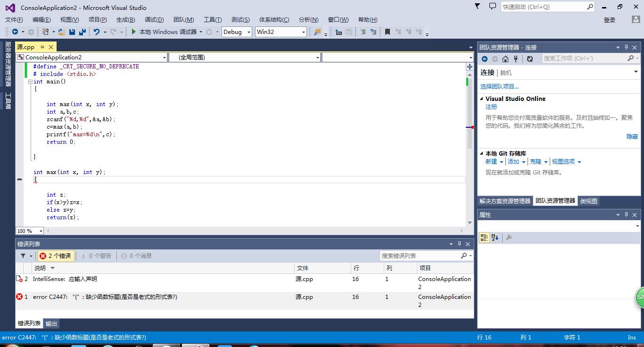
Task: Open the 体系结构(C) menu
Action: (x=274, y=20)
